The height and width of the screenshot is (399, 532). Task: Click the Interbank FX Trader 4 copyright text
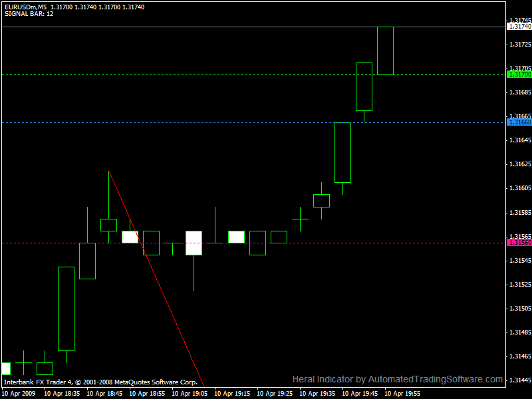point(101,382)
